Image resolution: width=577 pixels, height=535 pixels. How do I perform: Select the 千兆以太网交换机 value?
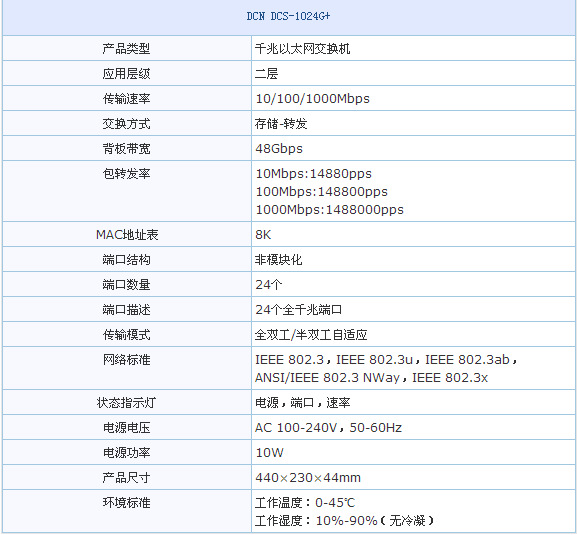coord(302,49)
